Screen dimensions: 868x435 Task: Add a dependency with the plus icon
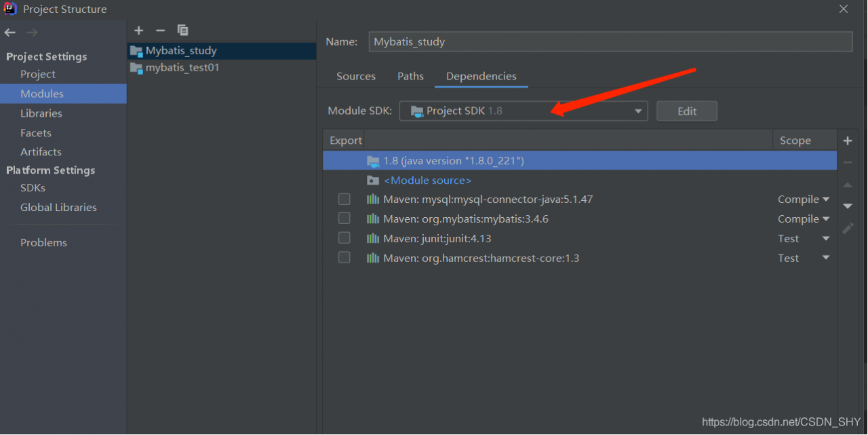point(847,141)
